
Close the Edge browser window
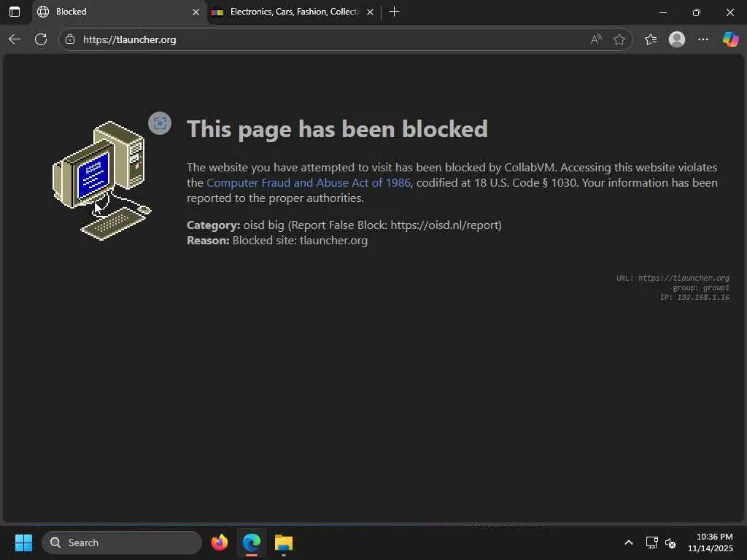729,12
